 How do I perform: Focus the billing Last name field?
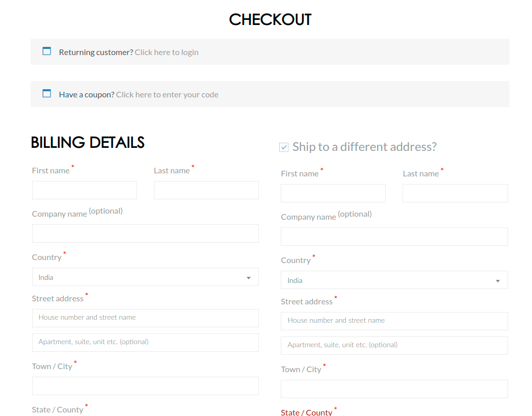tap(206, 190)
